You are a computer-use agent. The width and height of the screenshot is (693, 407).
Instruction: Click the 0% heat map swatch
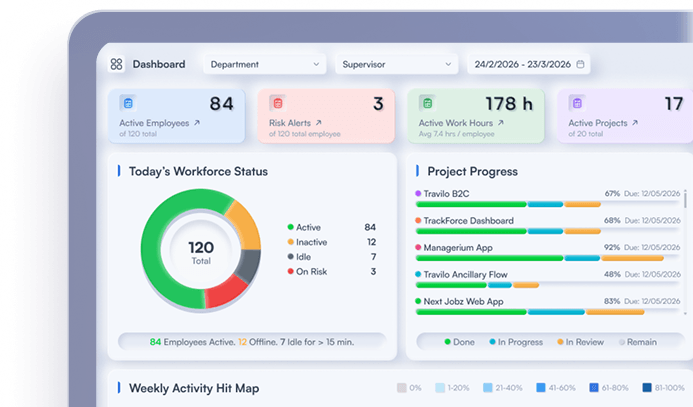pos(401,388)
